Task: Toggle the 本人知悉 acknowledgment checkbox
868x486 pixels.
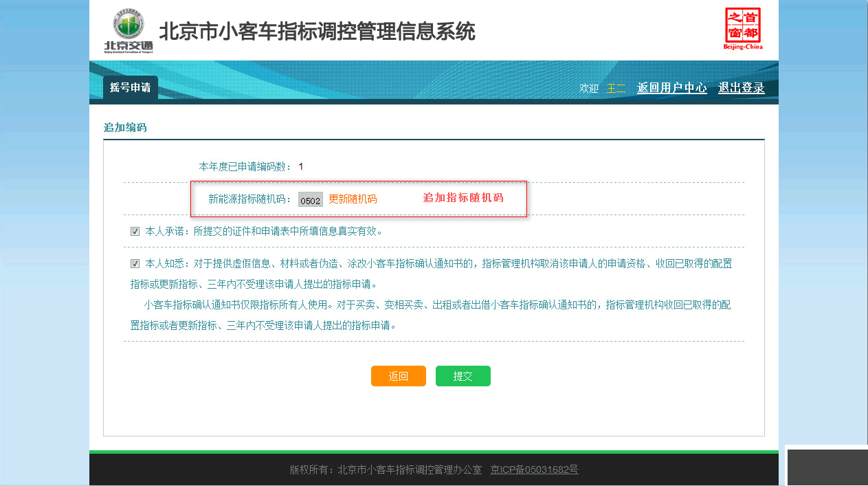Action: pyautogui.click(x=135, y=263)
